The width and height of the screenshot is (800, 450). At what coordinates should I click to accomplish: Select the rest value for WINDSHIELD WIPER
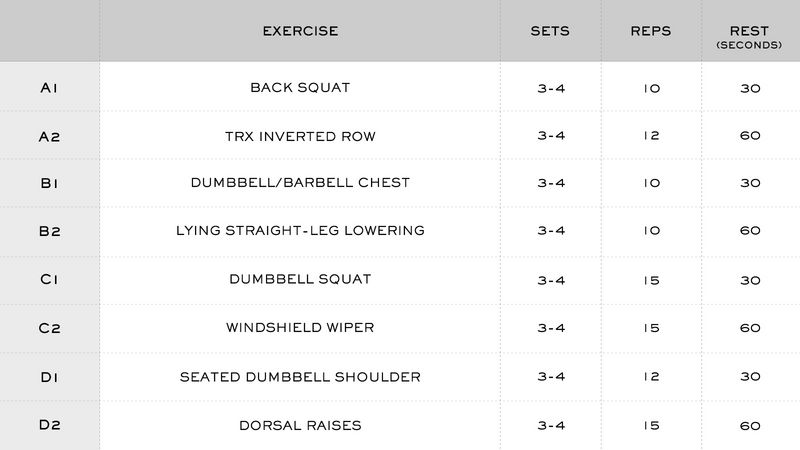pyautogui.click(x=750, y=328)
